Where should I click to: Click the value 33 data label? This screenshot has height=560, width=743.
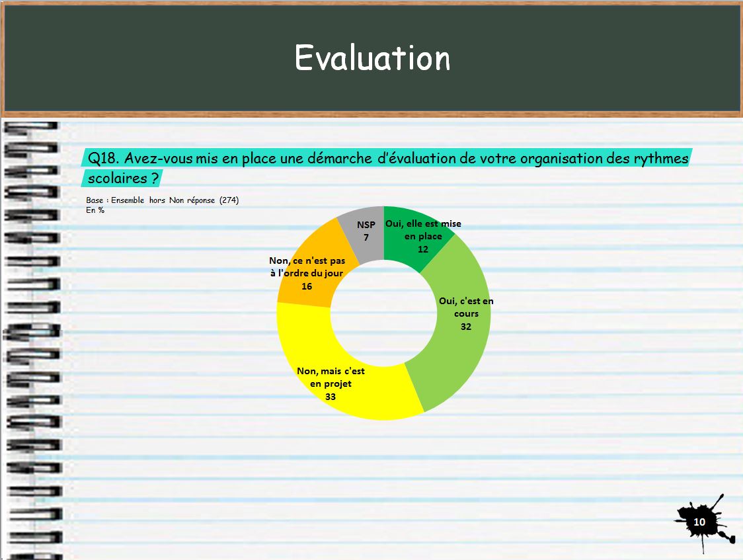pyautogui.click(x=331, y=397)
